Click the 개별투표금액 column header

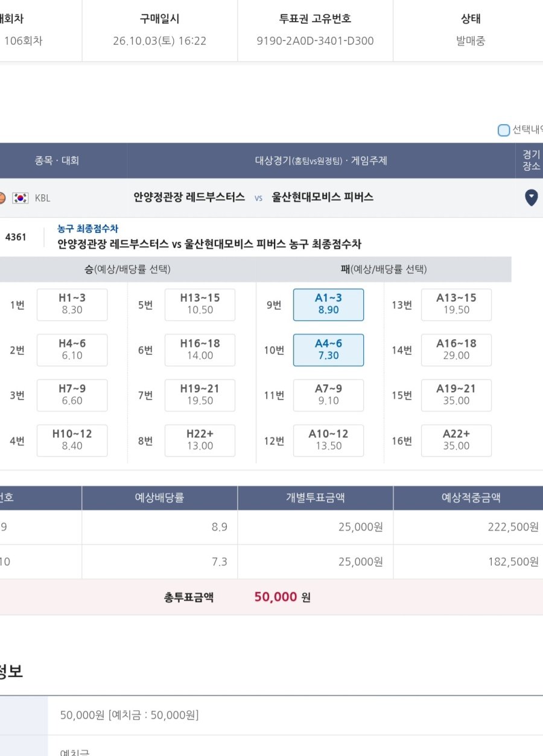(316, 498)
